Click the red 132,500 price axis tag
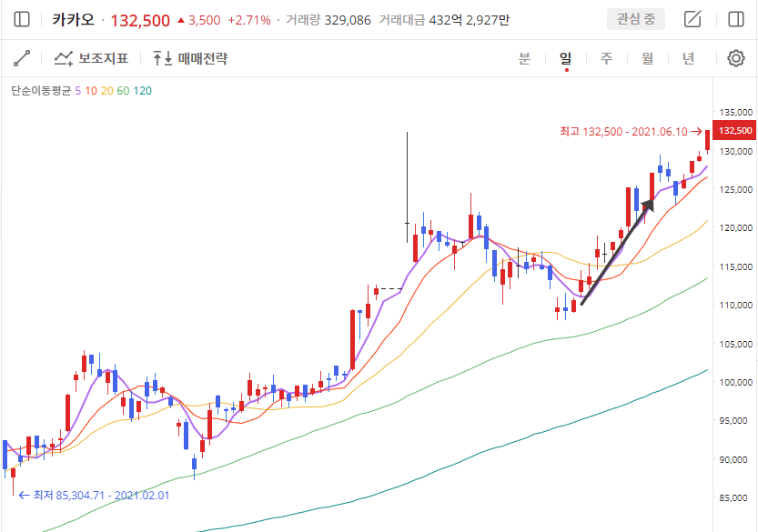The height and width of the screenshot is (532, 758). (x=734, y=130)
